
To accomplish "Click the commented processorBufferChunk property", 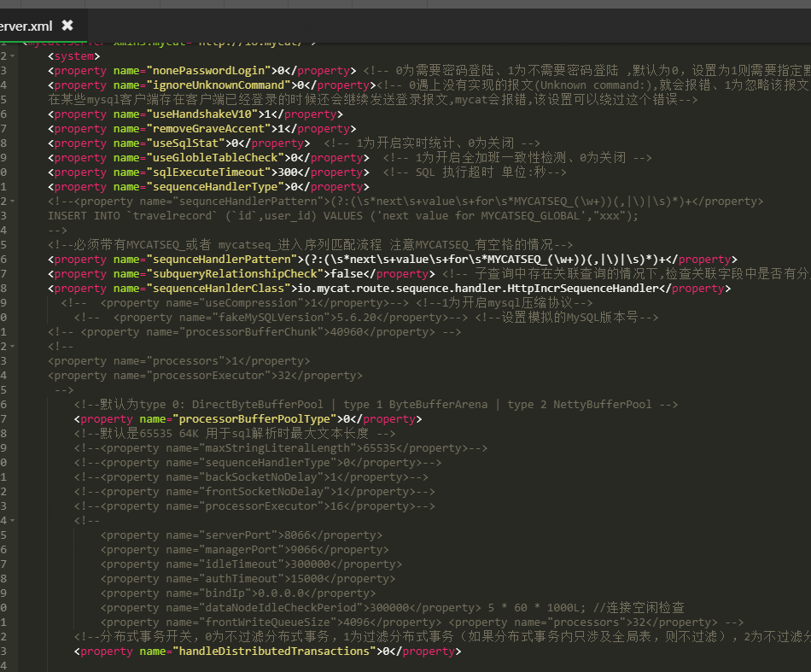I will 254,331.
